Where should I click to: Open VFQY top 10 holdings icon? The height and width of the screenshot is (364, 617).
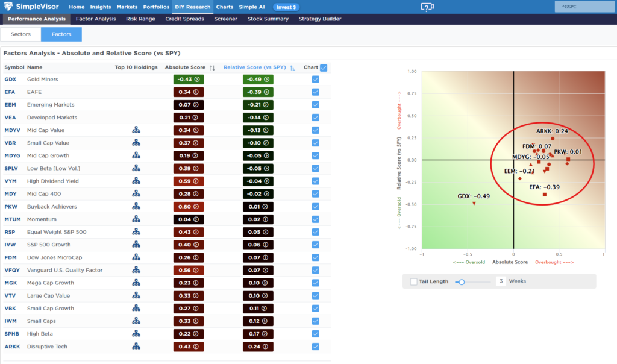pos(136,270)
